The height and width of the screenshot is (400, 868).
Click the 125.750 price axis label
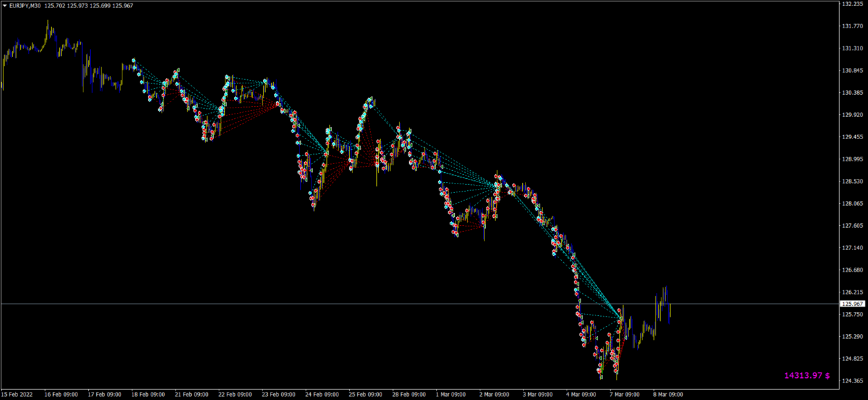[853, 315]
